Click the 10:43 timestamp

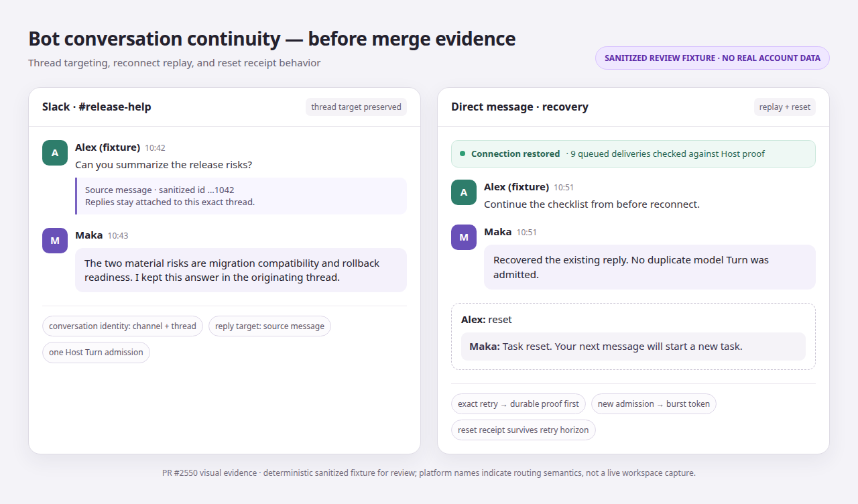click(x=118, y=236)
